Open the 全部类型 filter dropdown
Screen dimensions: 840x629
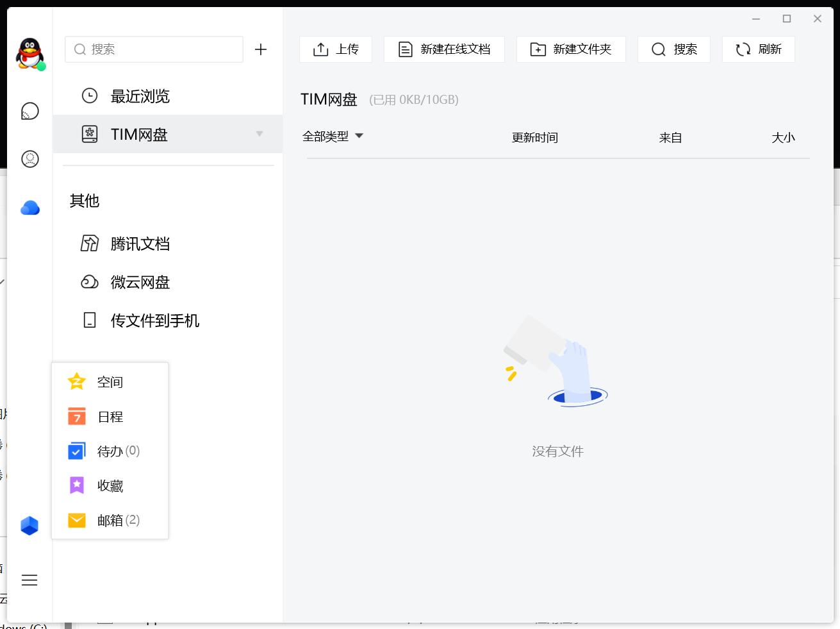[x=333, y=136]
